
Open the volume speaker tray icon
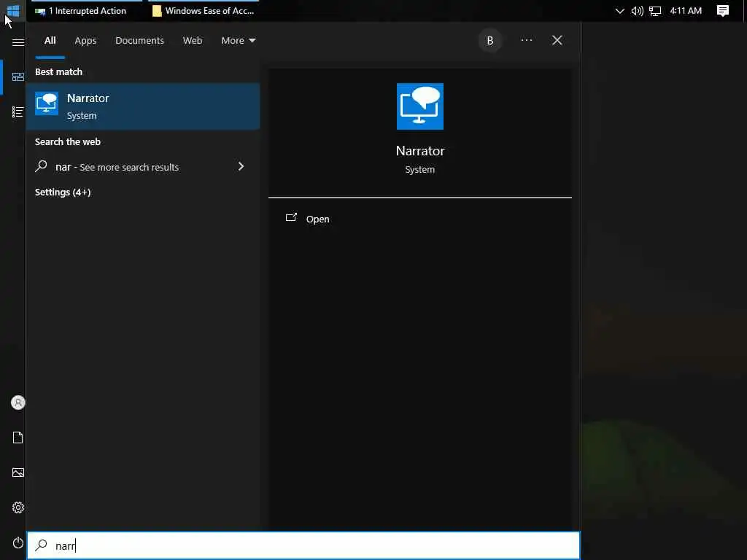click(x=637, y=10)
